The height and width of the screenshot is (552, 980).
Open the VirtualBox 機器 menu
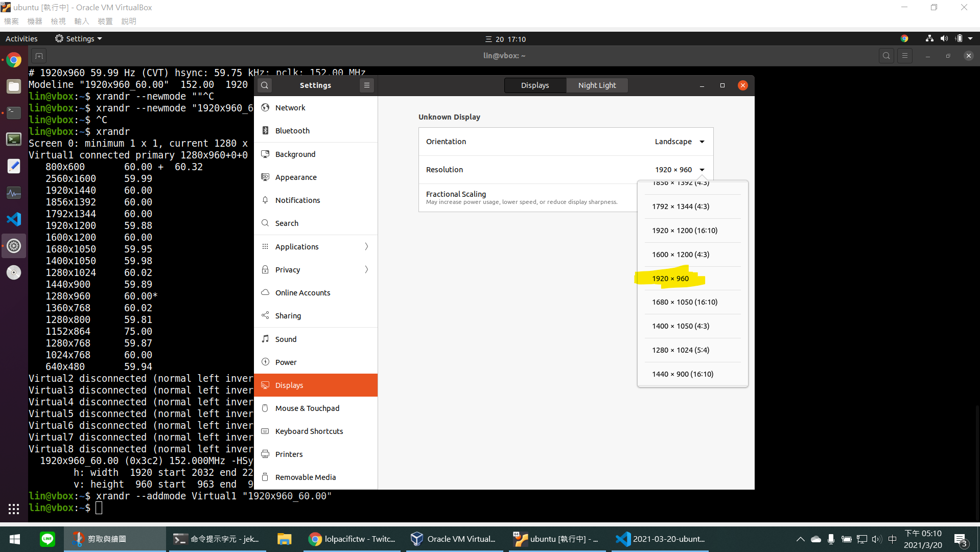(x=35, y=21)
